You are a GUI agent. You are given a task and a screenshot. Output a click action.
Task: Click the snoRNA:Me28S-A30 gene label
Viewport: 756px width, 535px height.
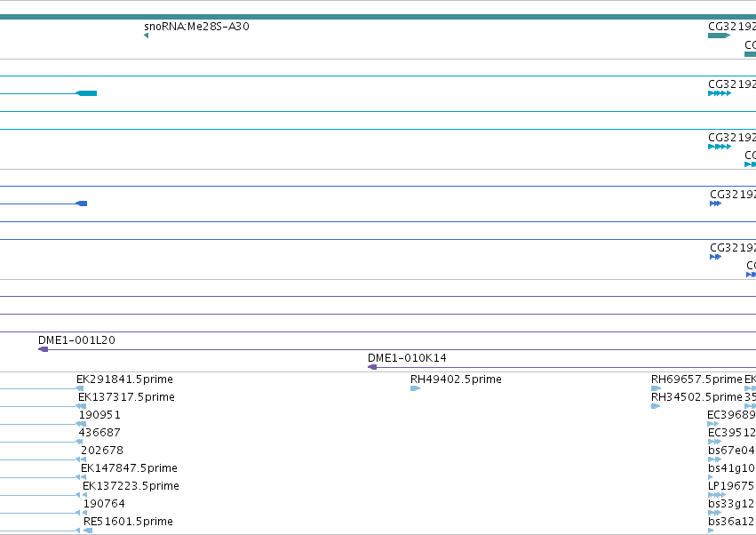coord(196,27)
